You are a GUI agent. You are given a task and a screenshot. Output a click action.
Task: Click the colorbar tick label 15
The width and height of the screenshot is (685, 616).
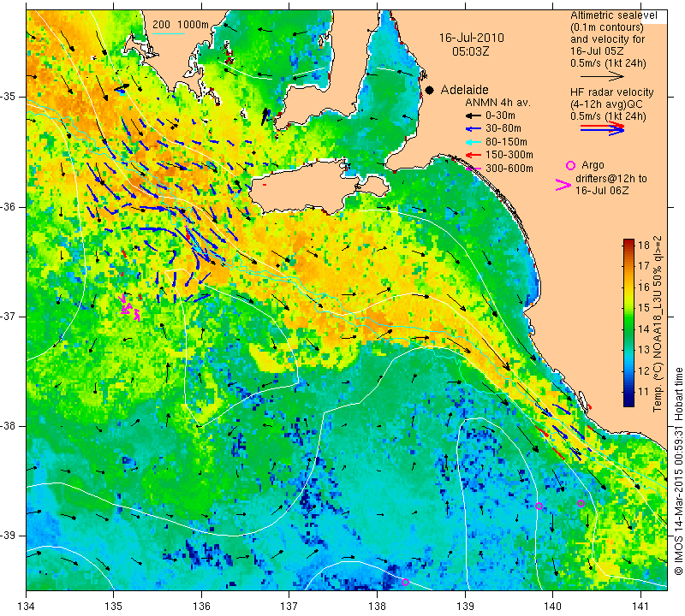click(x=644, y=308)
